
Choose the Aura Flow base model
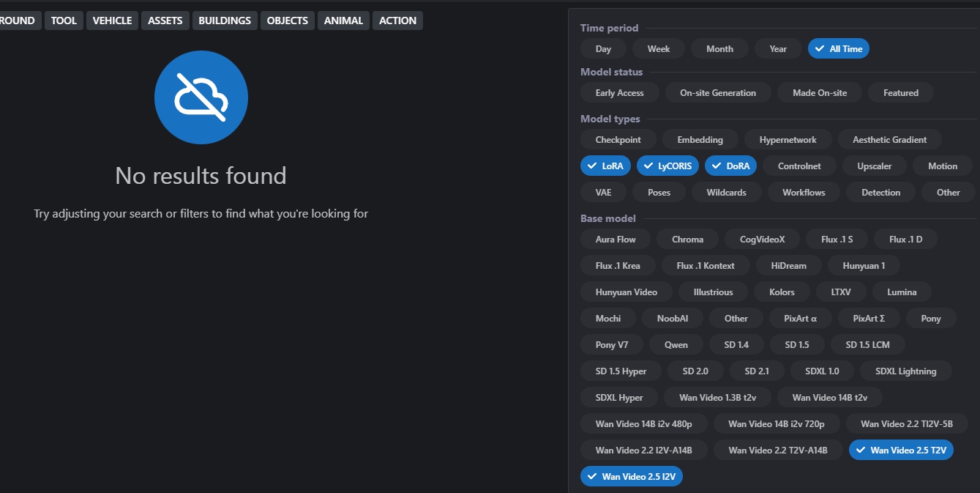coord(616,240)
